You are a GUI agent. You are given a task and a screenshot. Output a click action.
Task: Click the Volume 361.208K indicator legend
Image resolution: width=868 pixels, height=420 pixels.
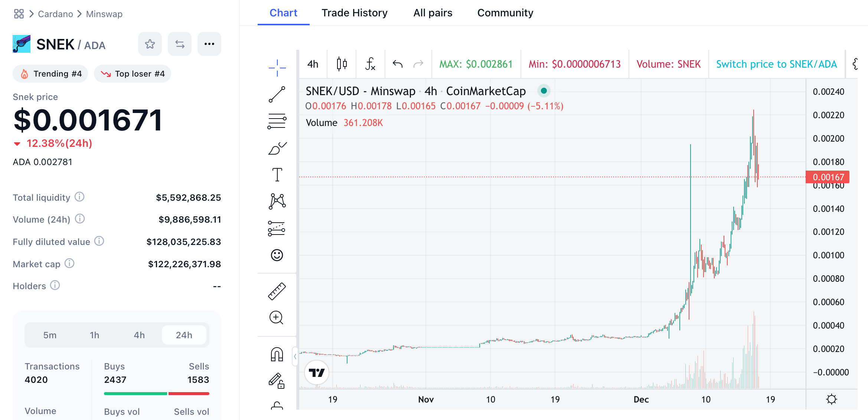[x=344, y=123]
